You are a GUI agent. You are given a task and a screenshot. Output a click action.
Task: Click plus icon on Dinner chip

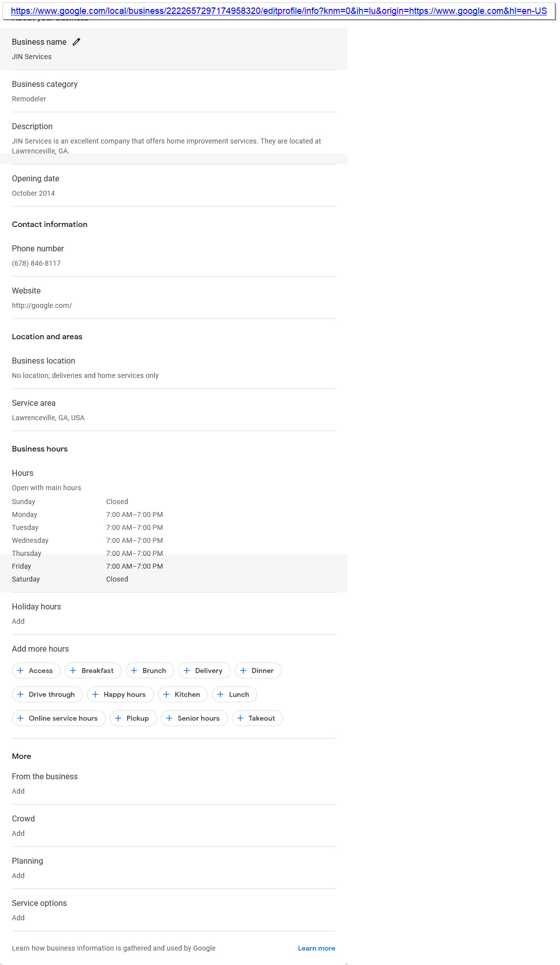243,670
